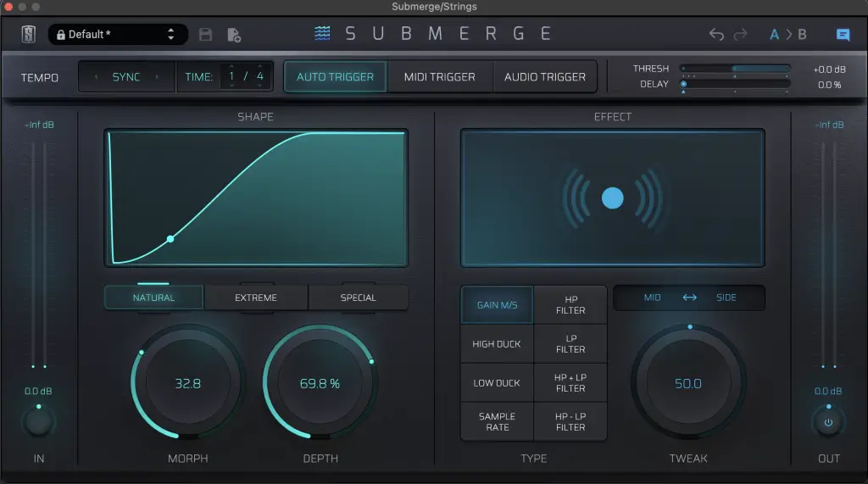Click the output 0.0 dB gain value
Image resolution: width=868 pixels, height=484 pixels.
pyautogui.click(x=828, y=391)
